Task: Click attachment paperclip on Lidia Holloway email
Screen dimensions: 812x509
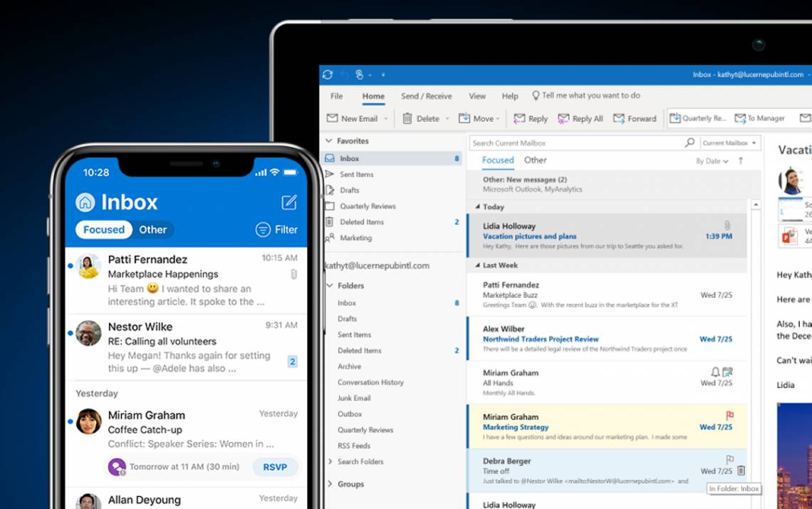Action: click(727, 225)
